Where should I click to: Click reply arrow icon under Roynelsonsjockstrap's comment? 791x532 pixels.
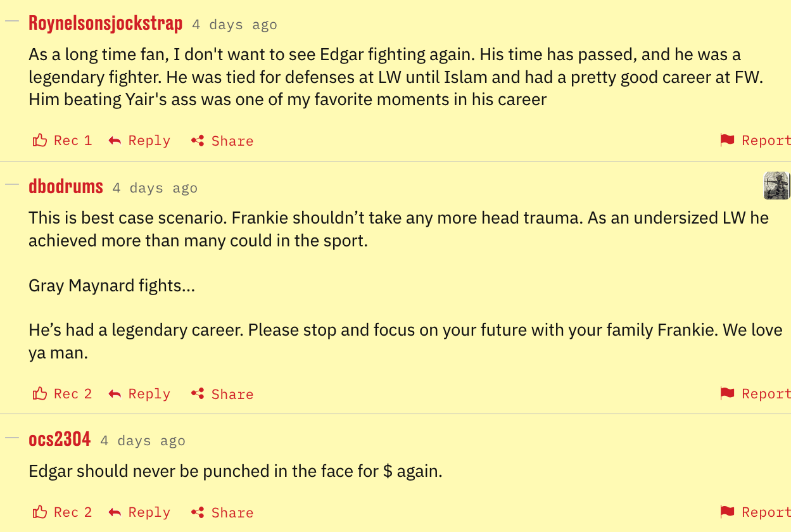point(115,141)
